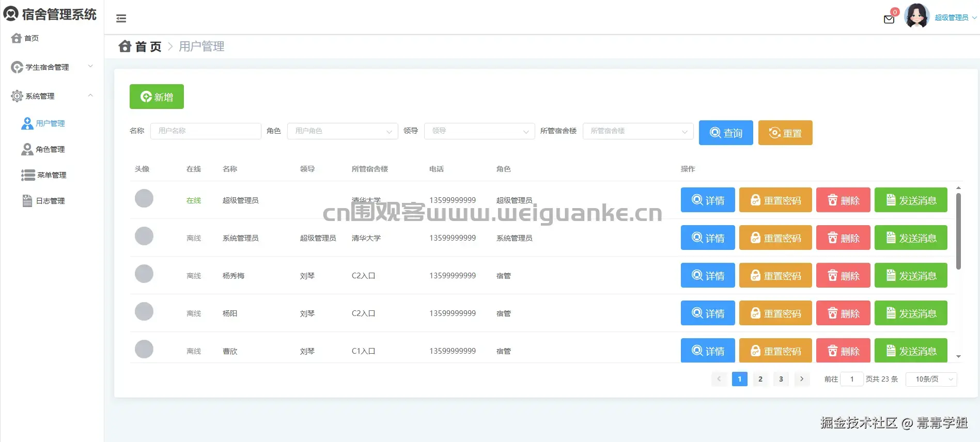This screenshot has height=442, width=980.
Task: Expand the 学生宿舍管理 sidebar menu
Action: tap(52, 67)
